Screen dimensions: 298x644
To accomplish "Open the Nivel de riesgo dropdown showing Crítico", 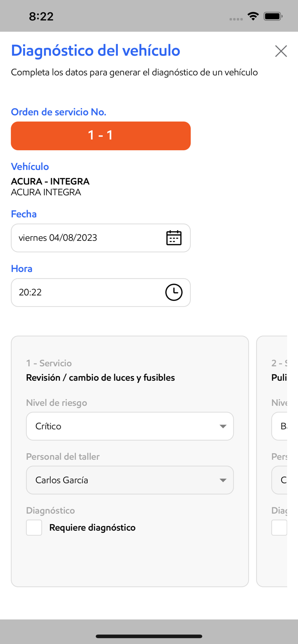I will [x=130, y=426].
